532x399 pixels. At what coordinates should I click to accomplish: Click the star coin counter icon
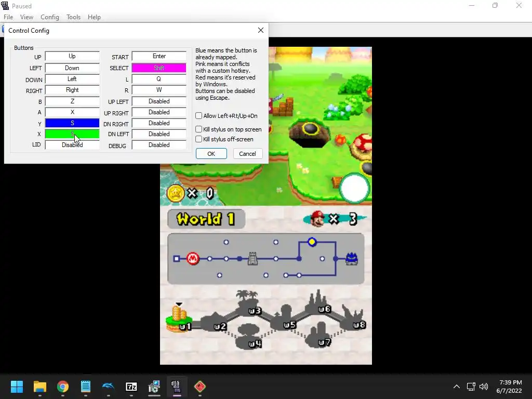click(x=176, y=193)
